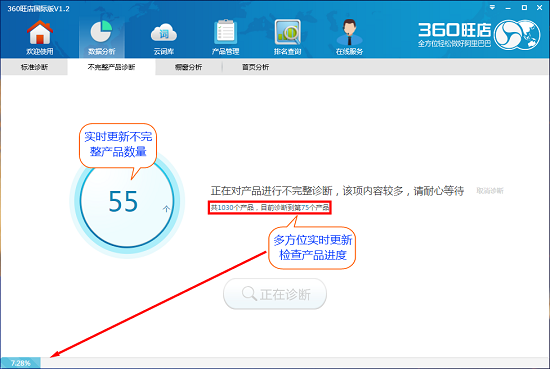Click the 共1030个产品 progress text

tap(270, 208)
